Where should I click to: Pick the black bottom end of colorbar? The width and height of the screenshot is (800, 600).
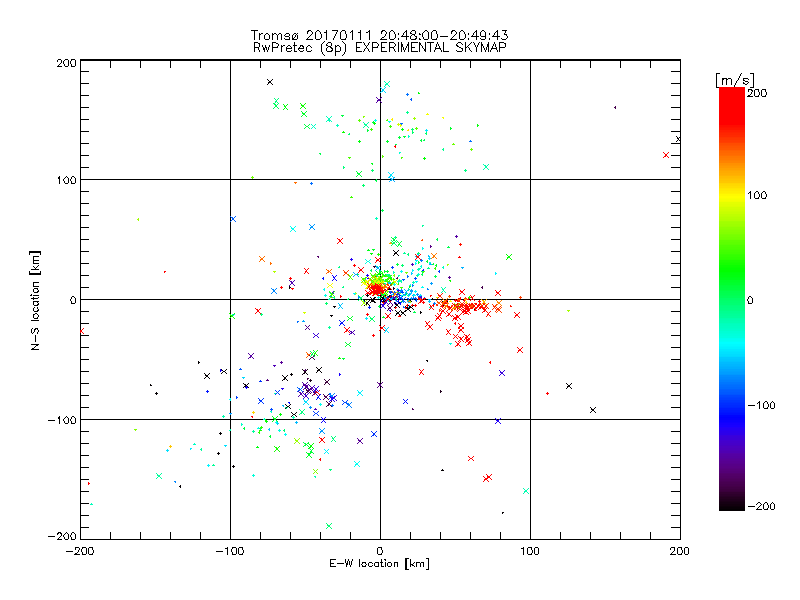(732, 503)
